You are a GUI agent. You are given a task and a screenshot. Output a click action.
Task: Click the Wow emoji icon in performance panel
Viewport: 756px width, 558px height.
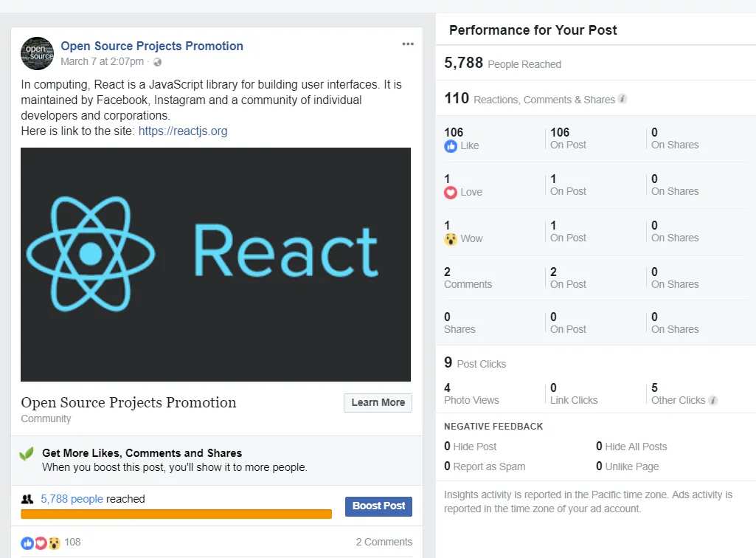[x=451, y=238]
